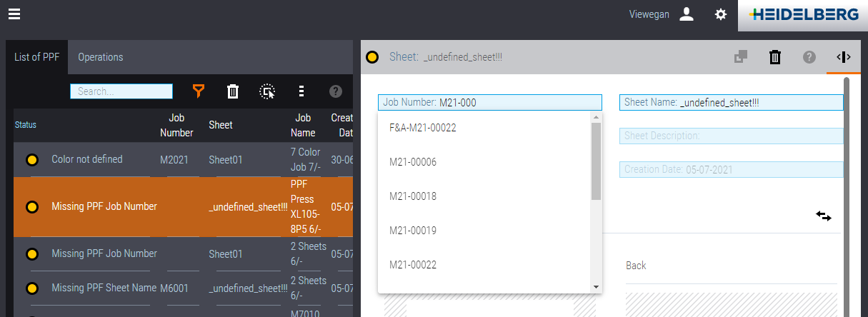The width and height of the screenshot is (868, 317).
Task: Click trash icon in PPF list toolbar
Action: [x=233, y=91]
